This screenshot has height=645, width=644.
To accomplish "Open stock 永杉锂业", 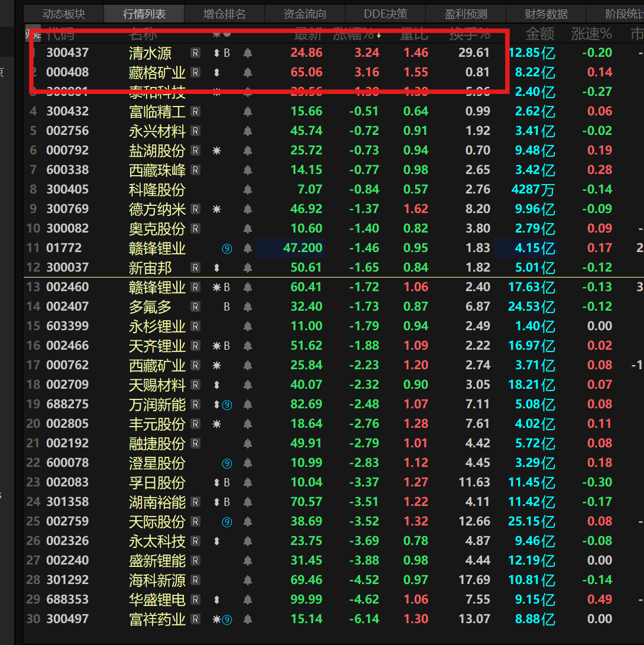I will coord(157,327).
